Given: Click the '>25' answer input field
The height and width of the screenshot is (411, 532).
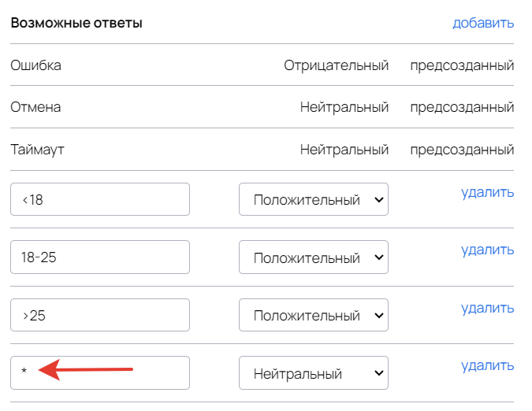Looking at the screenshot, I should coord(100,315).
